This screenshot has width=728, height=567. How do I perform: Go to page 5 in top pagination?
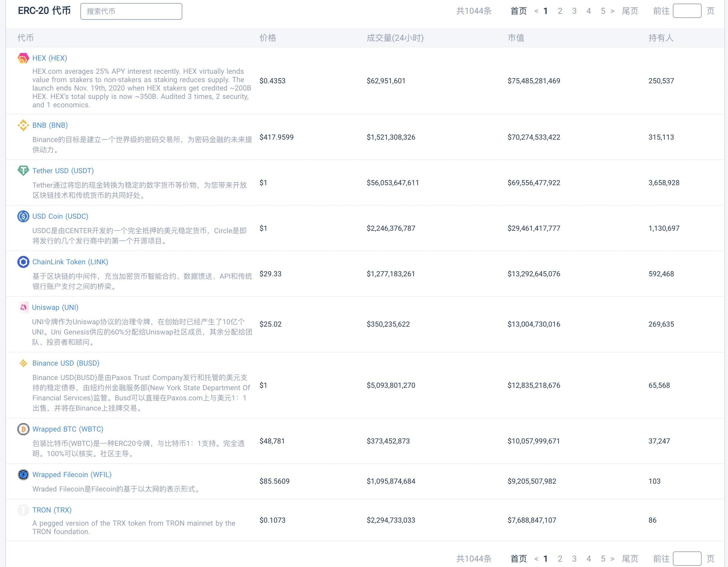[603, 11]
